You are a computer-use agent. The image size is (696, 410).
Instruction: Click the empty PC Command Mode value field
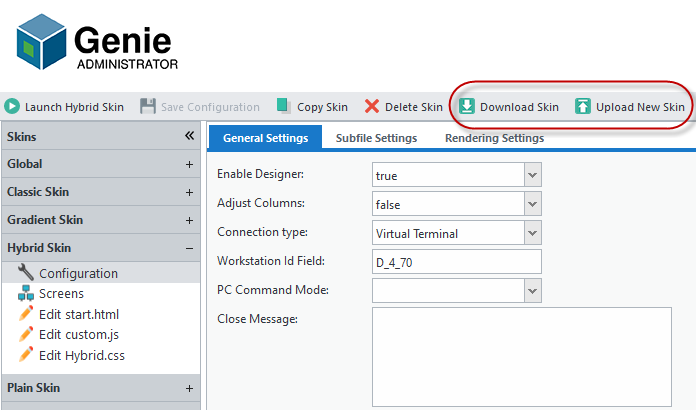[448, 291]
